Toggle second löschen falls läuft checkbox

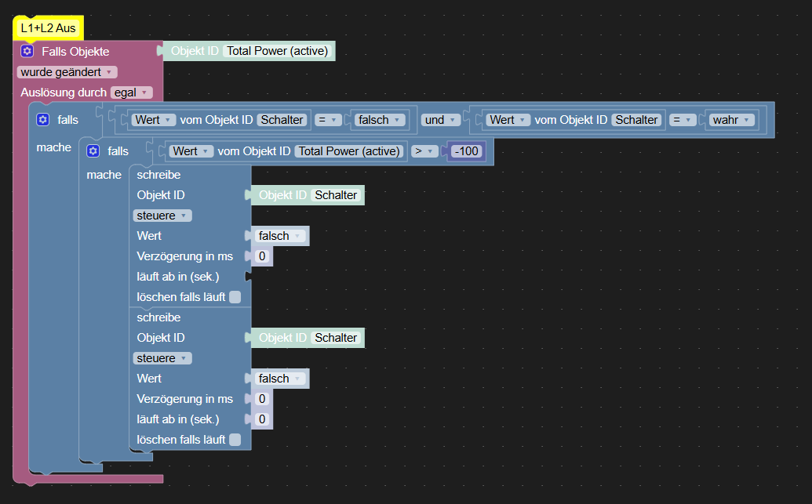[235, 440]
